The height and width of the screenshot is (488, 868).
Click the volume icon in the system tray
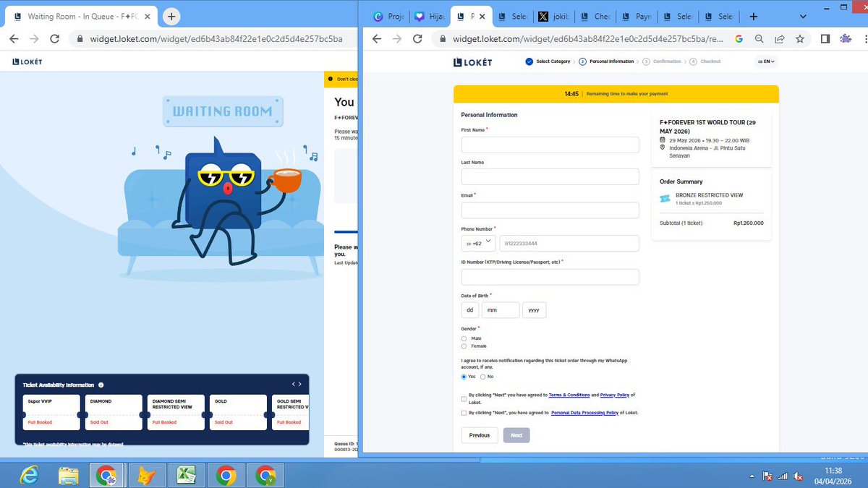tap(798, 476)
